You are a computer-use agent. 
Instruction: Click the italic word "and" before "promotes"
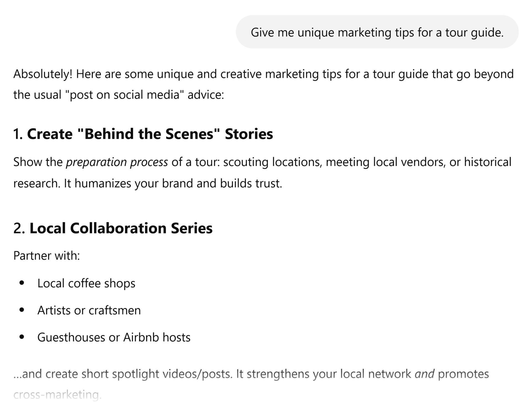tap(424, 374)
